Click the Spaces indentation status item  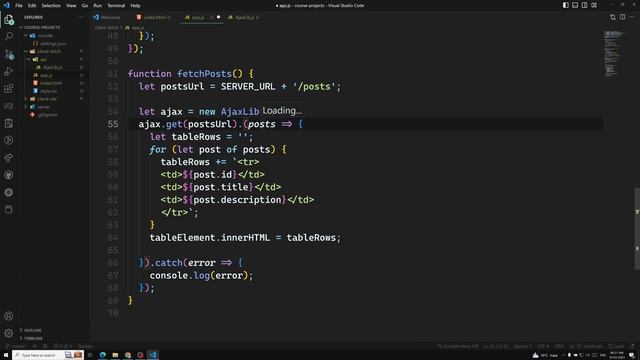(522, 346)
